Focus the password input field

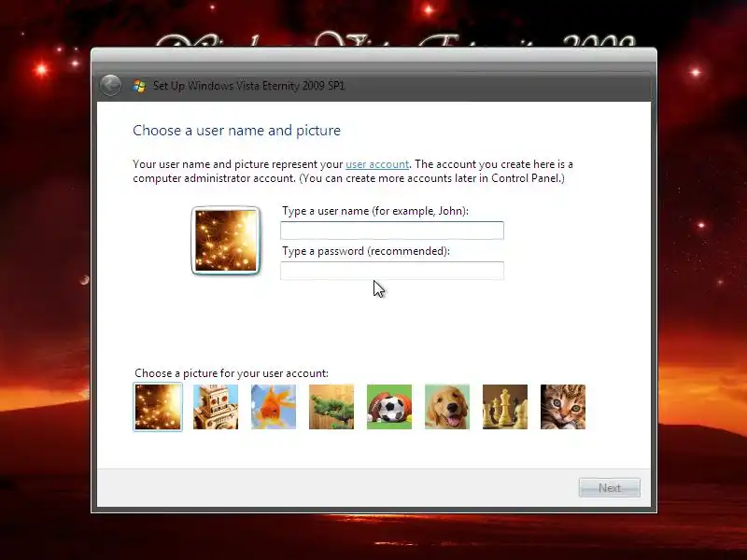point(392,271)
